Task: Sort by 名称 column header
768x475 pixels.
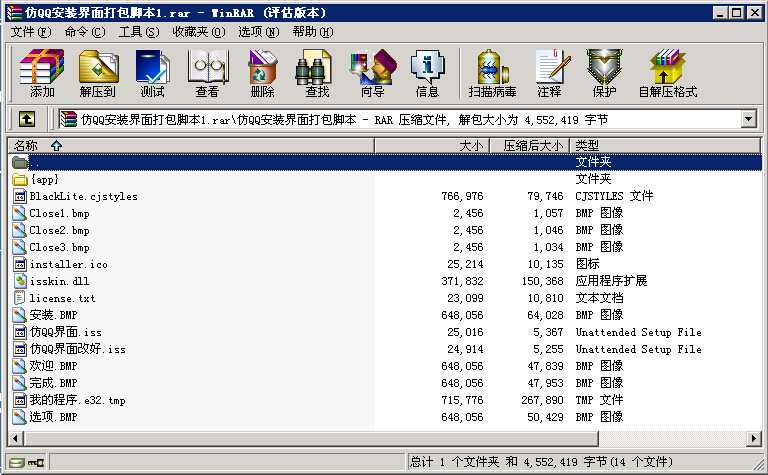Action: 191,145
